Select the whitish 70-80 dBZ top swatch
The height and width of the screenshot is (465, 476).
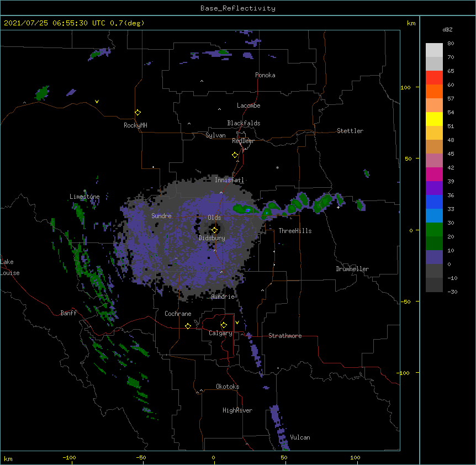[434, 50]
